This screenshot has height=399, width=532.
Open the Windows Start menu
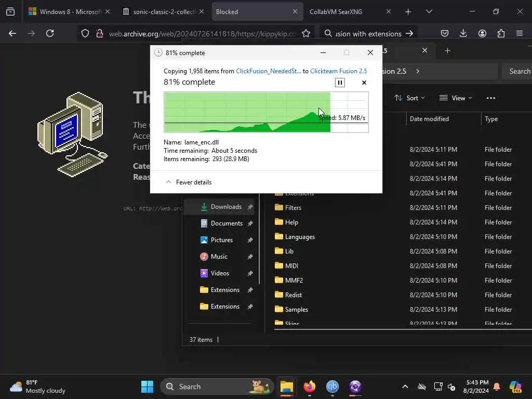point(147,387)
